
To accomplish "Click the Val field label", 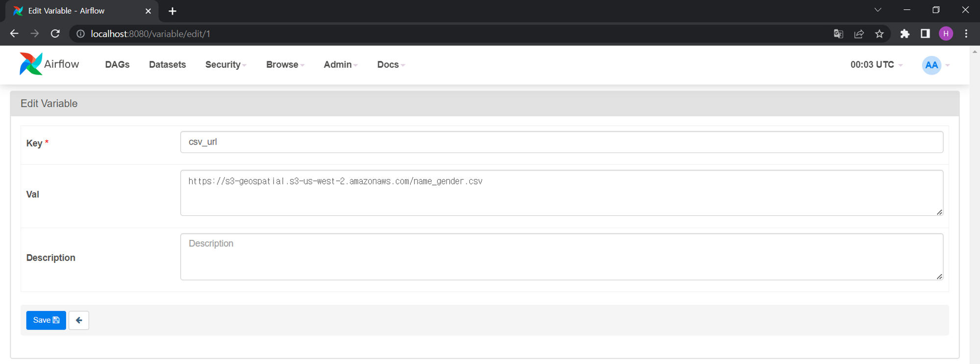I will click(32, 194).
